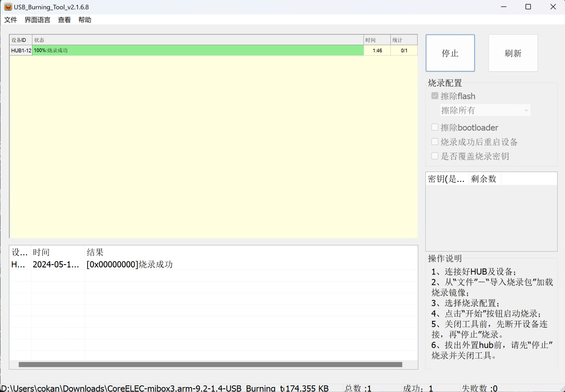
Task: Close the USB Burning Tool window
Action: coord(553,7)
